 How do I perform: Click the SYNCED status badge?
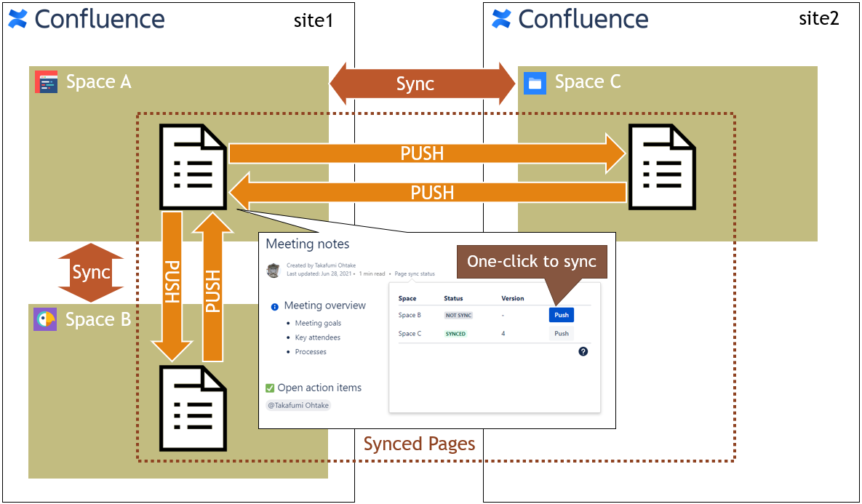(x=455, y=334)
